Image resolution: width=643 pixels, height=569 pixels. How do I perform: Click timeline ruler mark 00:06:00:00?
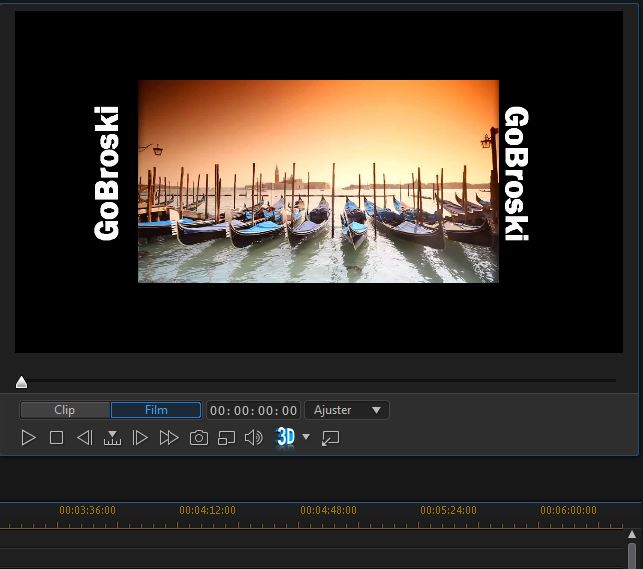[x=568, y=510]
